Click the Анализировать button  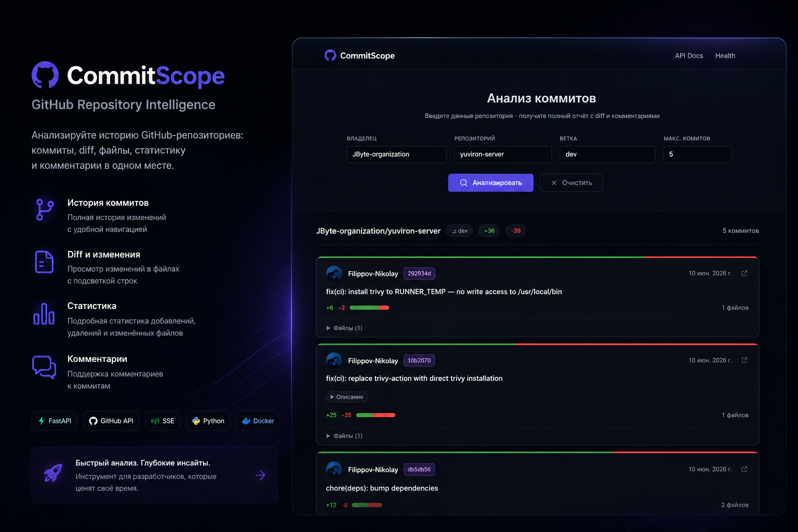click(491, 183)
